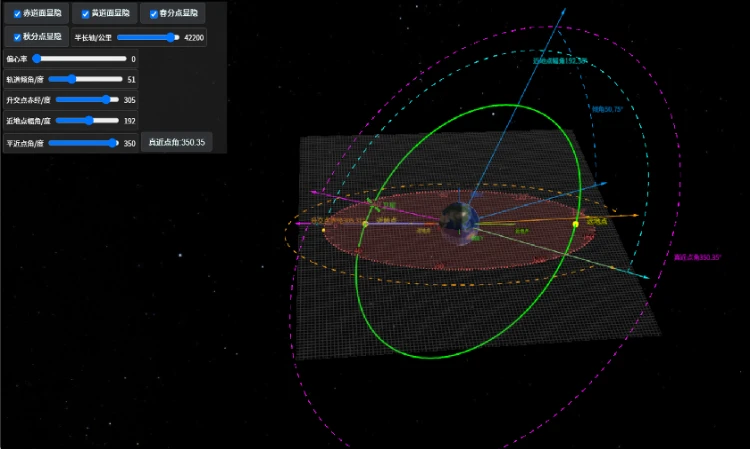Click the perigee argument value 192
Screen dimensions: 750x450
[x=129, y=121]
